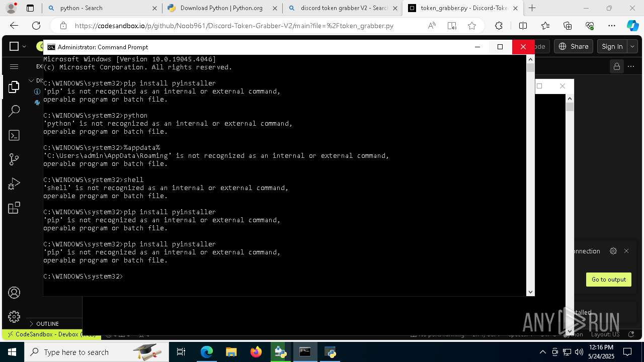Open dropdown beside CodeSandbox logo
The image size is (644, 362).
(24, 46)
